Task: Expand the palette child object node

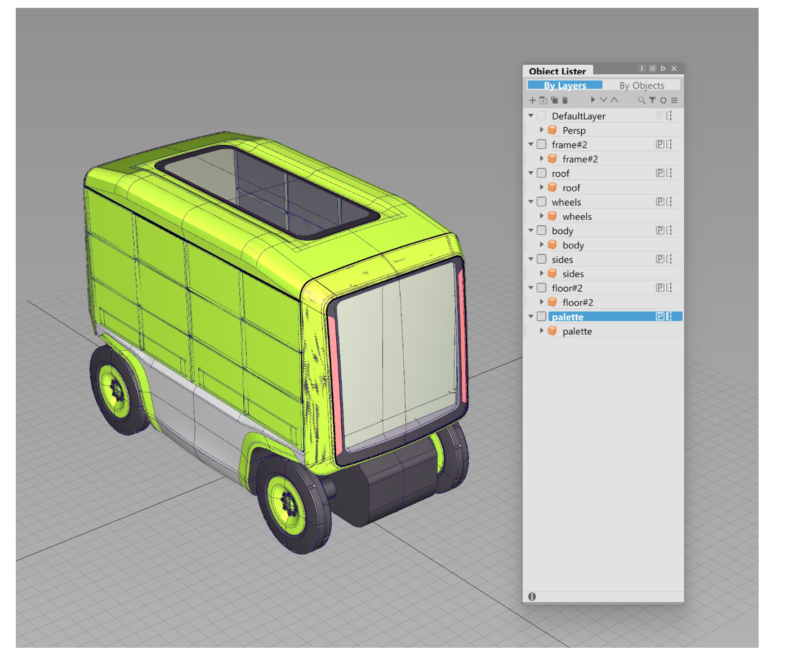Action: (542, 331)
